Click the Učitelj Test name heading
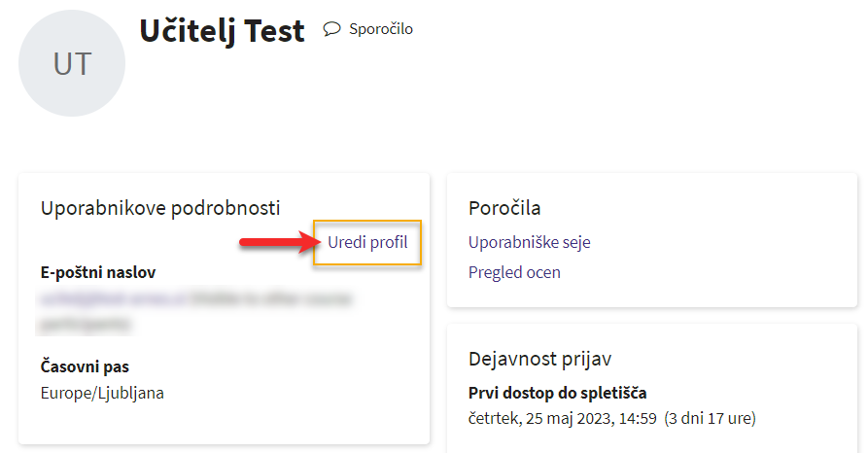 click(x=222, y=30)
